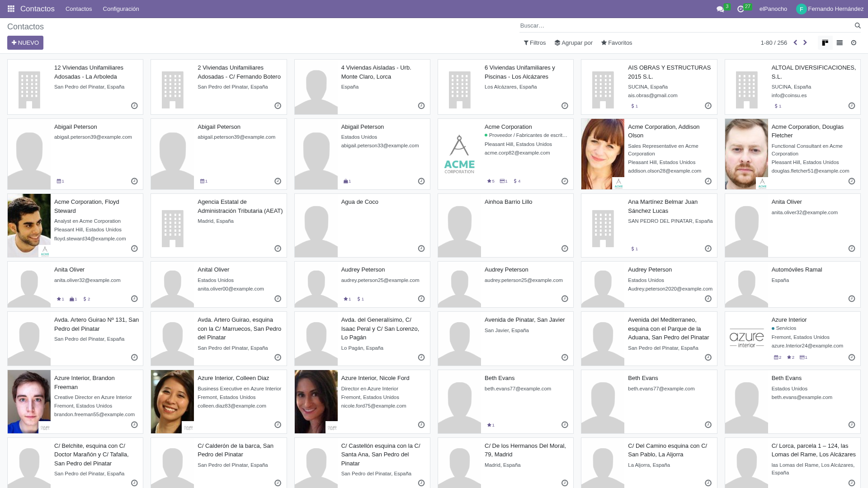868x488 pixels.
Task: Open the Favoritos dropdown
Action: [616, 42]
